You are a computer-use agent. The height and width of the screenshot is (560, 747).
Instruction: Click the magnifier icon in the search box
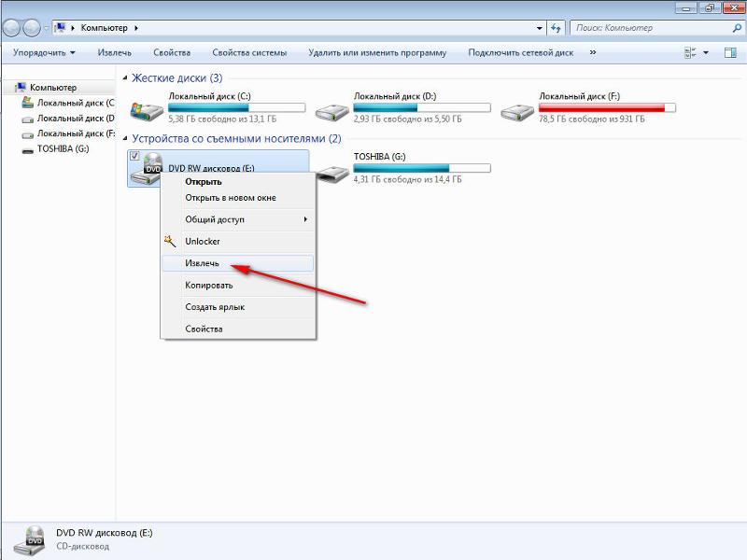click(737, 28)
